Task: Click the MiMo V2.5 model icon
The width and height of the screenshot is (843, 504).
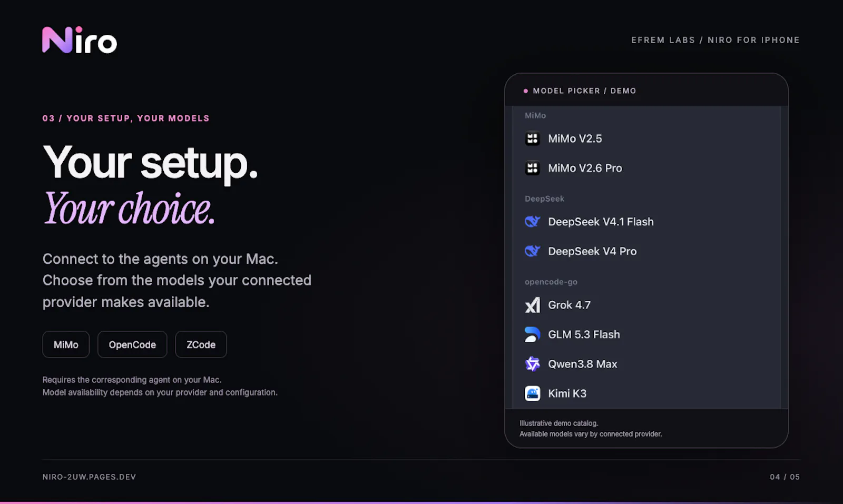Action: [x=533, y=139]
